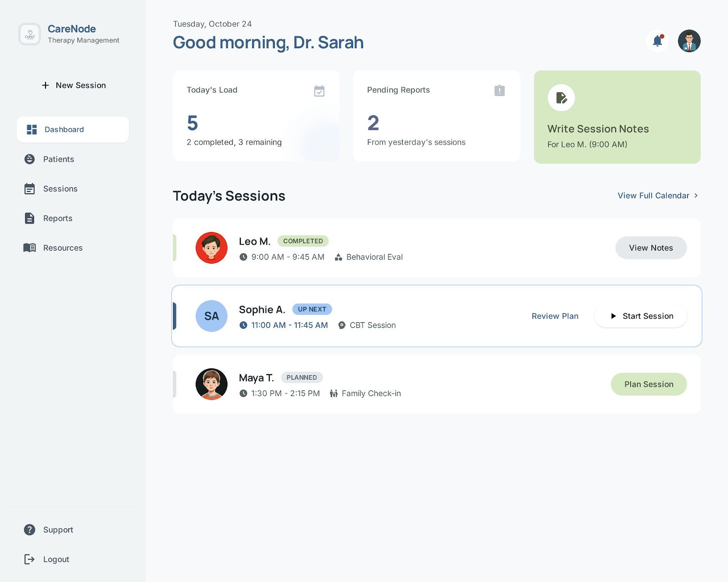Click the Sessions calendar icon in sidebar
Viewport: 728px width, 582px height.
[30, 189]
